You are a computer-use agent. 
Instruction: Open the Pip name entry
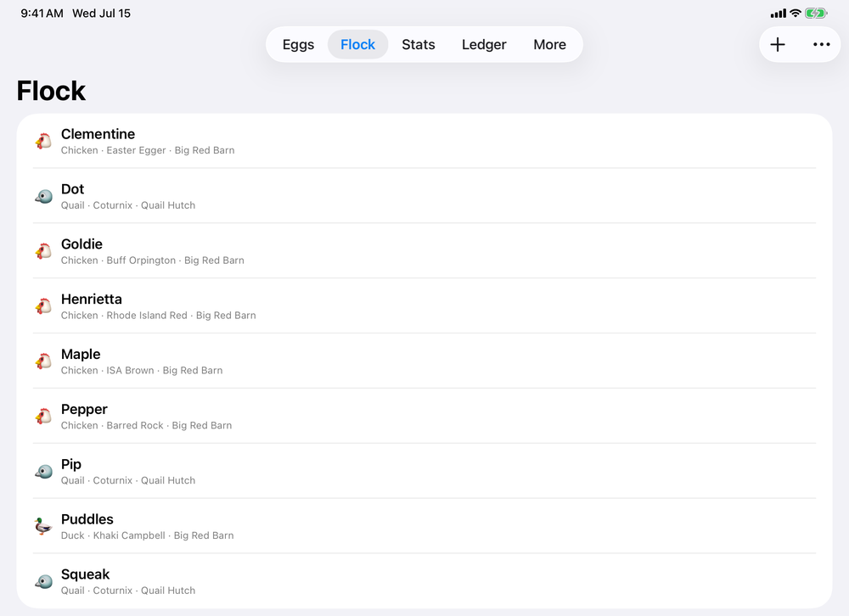(71, 464)
